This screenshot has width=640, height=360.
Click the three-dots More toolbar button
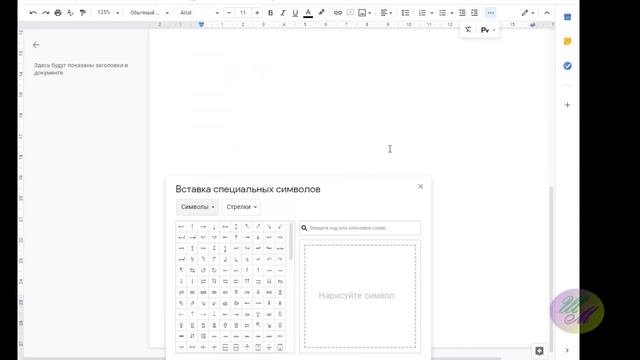[x=491, y=13]
